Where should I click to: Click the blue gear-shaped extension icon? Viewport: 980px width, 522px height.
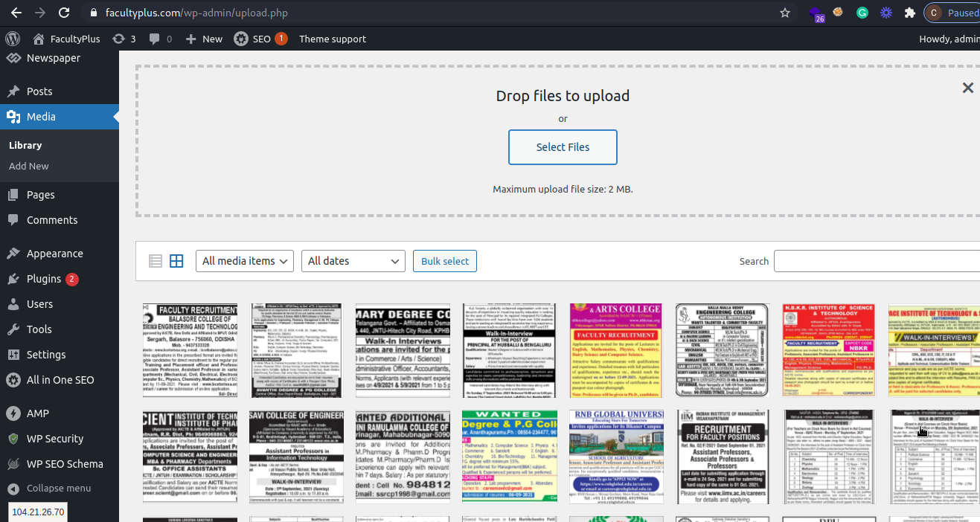(x=886, y=13)
